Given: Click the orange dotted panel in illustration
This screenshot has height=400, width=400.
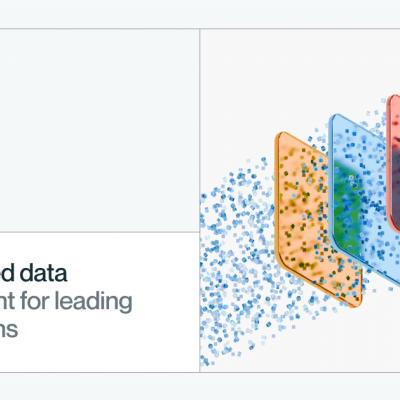Looking at the screenshot, I should 317,220.
